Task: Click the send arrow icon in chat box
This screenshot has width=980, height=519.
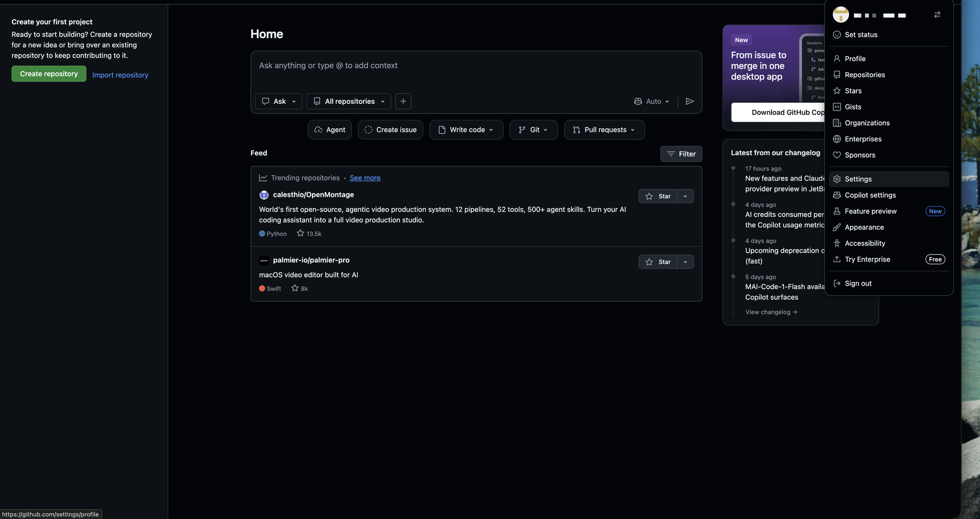Action: (689, 101)
